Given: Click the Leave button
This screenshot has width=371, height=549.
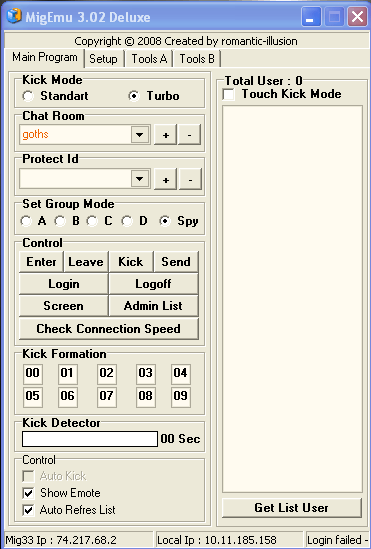Looking at the screenshot, I should coord(86,262).
